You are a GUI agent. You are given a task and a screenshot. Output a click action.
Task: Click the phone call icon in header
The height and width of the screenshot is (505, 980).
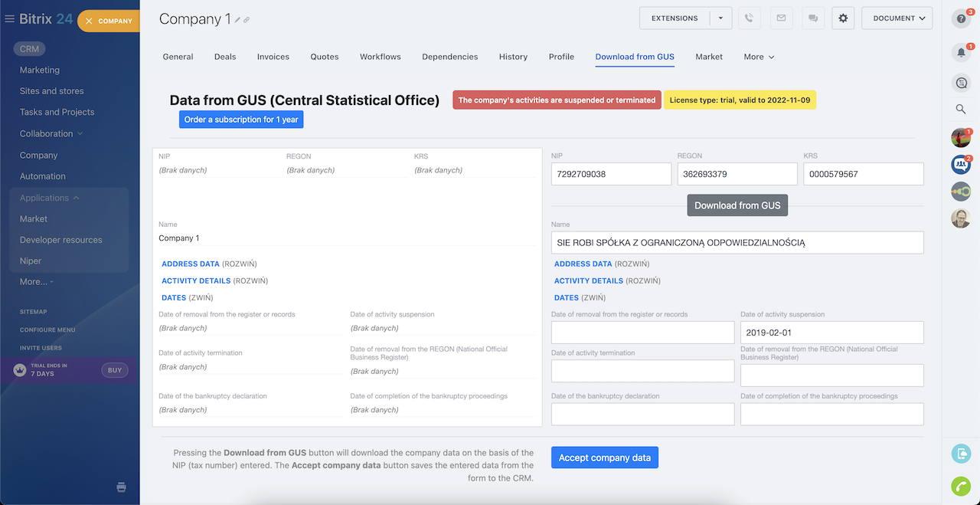750,18
